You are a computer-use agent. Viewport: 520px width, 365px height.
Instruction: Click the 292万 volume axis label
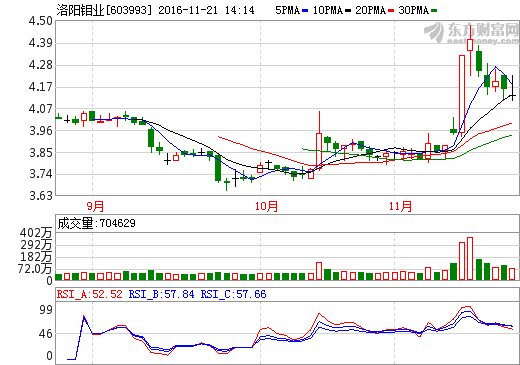36,245
